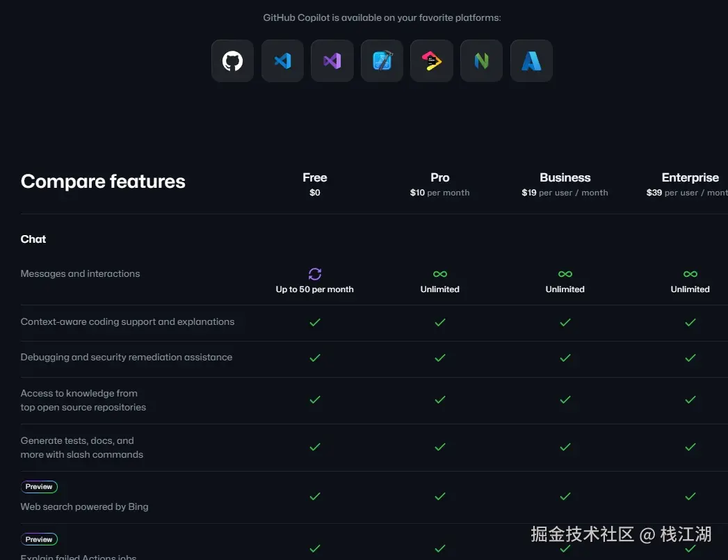
Task: Click Free checkmark for open source repositories knowledge
Action: (315, 400)
